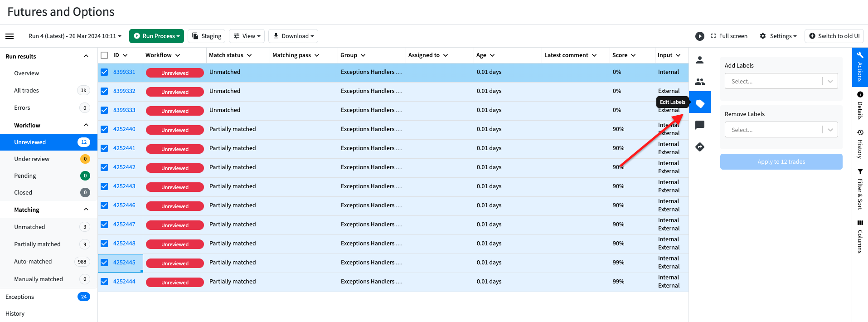Click the Assign to user person icon

coord(700,60)
